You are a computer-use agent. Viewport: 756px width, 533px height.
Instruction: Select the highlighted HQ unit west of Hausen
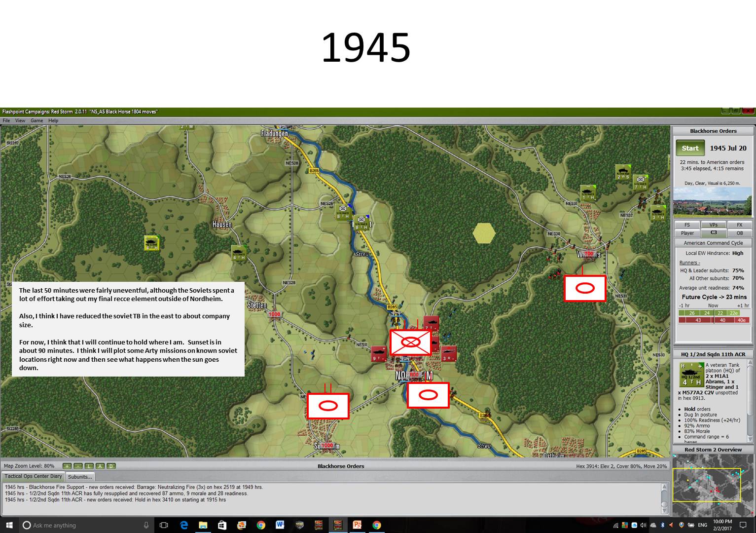(152, 243)
